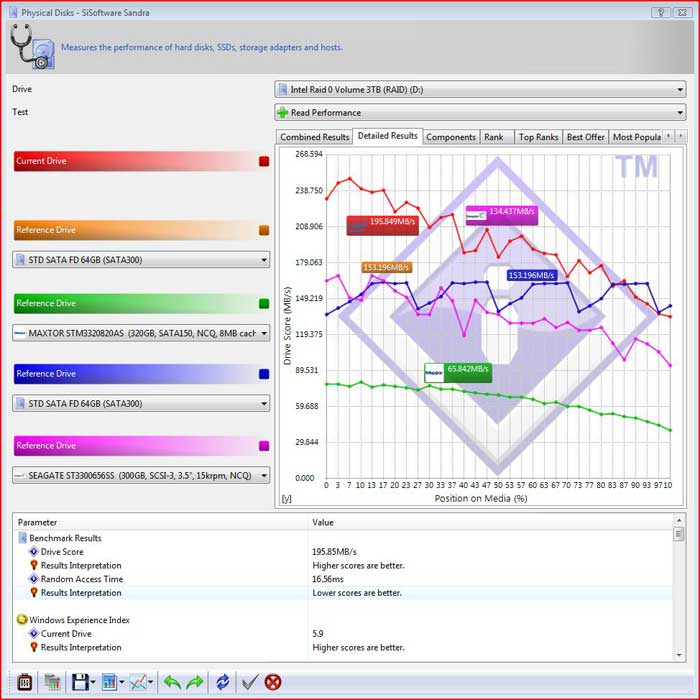Click the [y] axis toggle under chart
The width and height of the screenshot is (700, 700).
point(287,499)
